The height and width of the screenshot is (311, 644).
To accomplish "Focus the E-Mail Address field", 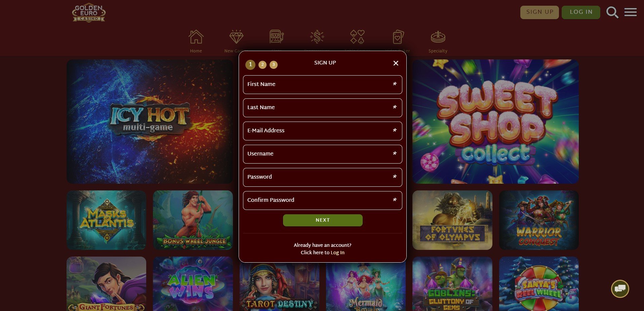I will pyautogui.click(x=323, y=131).
